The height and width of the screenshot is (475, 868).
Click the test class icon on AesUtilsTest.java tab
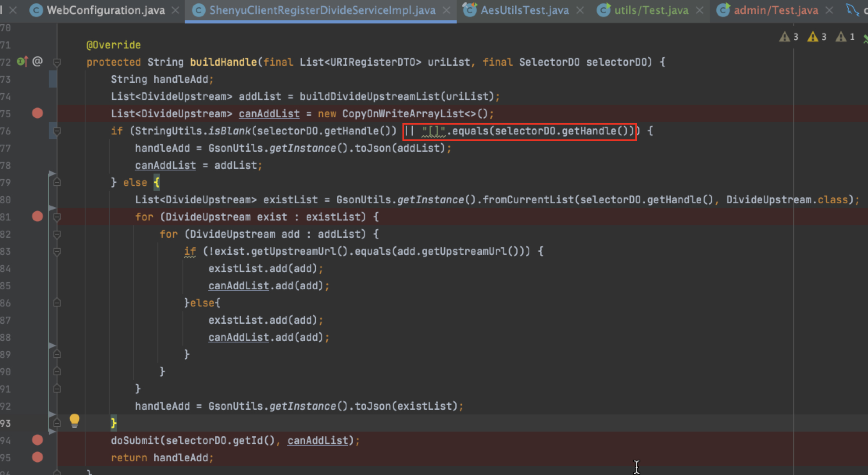point(470,10)
